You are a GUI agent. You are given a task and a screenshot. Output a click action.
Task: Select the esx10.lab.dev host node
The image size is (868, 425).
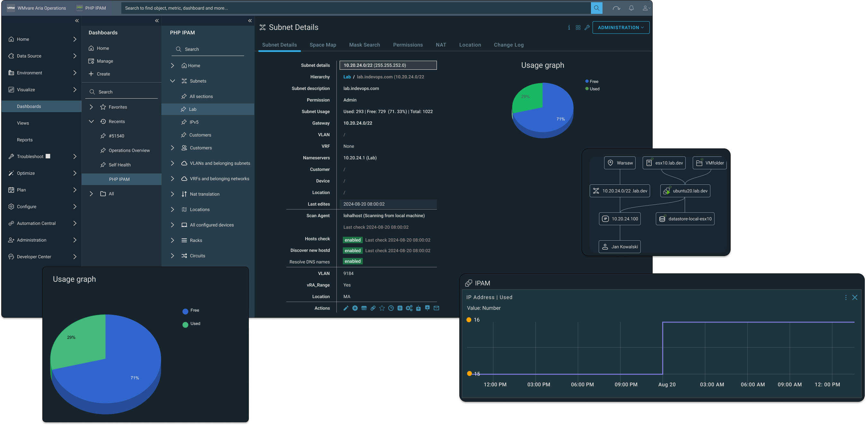(x=664, y=163)
